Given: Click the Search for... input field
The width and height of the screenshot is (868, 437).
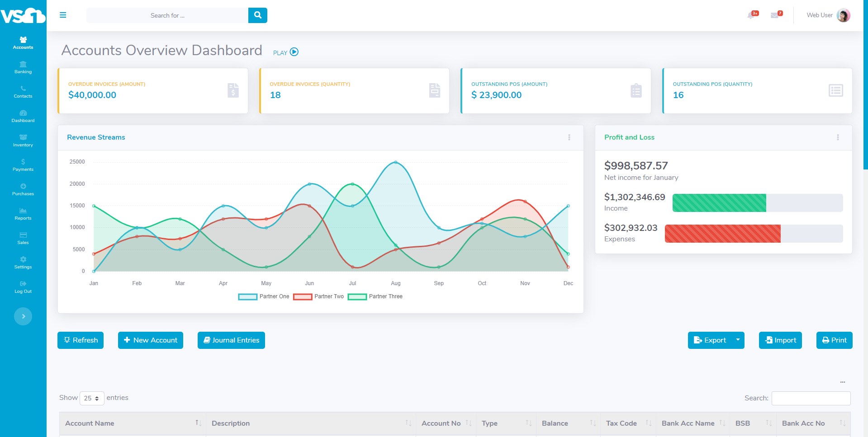Looking at the screenshot, I should 167,15.
